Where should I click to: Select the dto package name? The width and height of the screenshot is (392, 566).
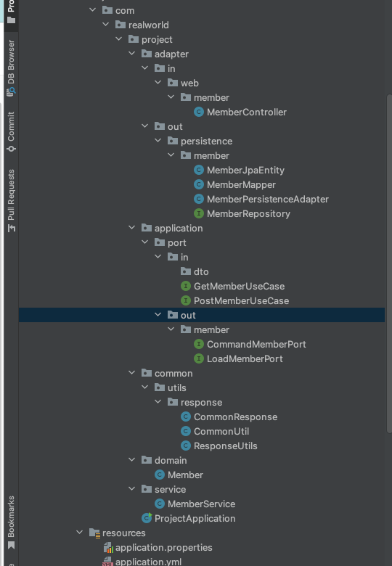click(201, 271)
